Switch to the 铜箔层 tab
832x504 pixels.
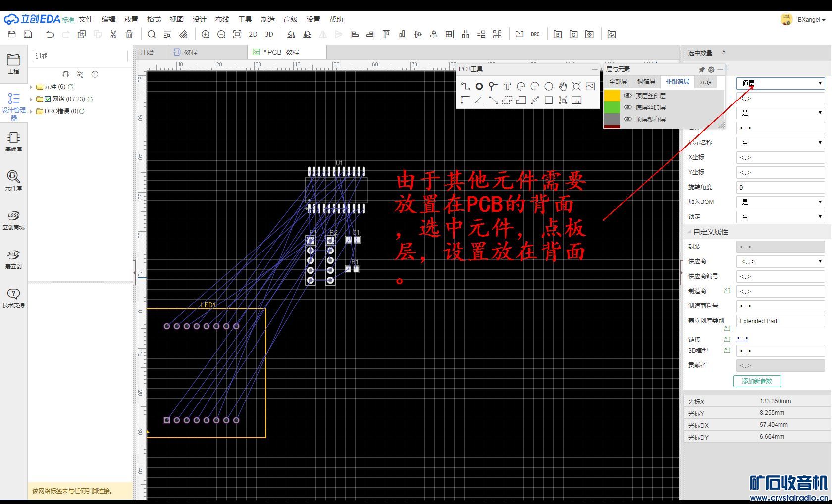click(x=646, y=82)
